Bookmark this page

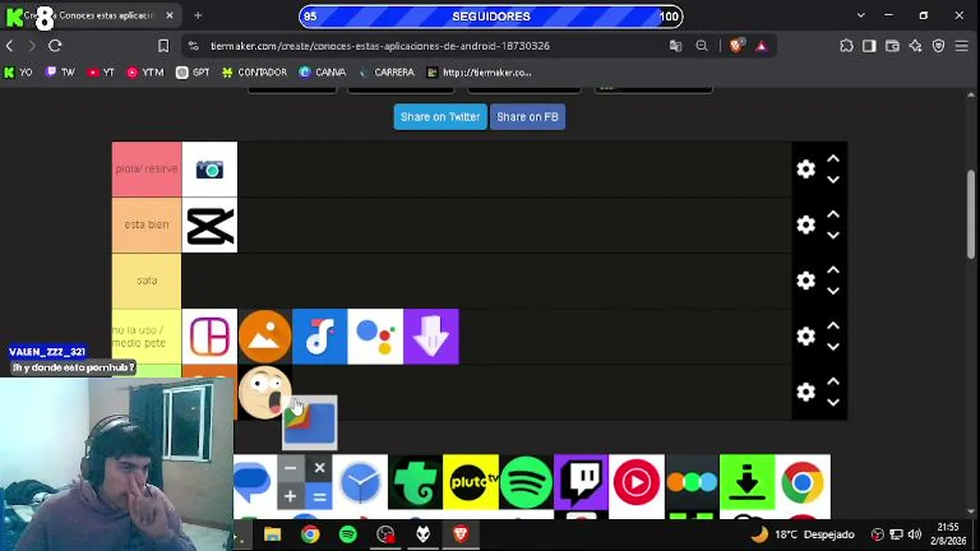pyautogui.click(x=163, y=46)
